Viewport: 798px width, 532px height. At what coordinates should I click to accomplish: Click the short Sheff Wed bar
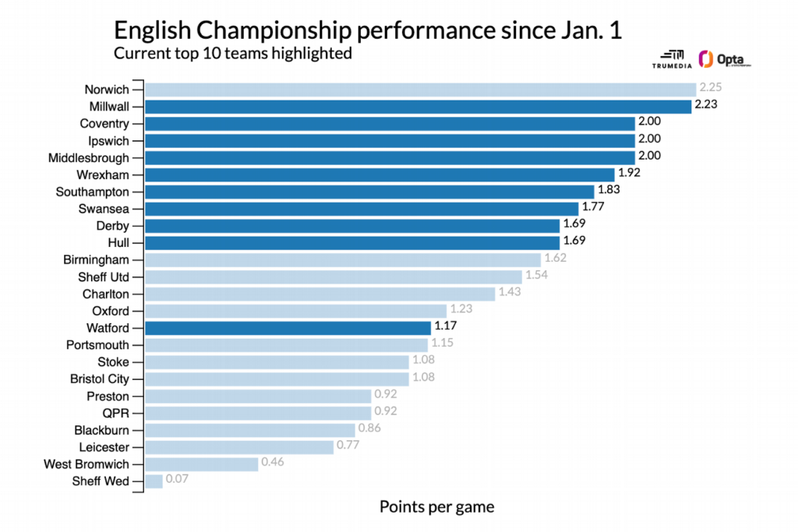click(153, 481)
